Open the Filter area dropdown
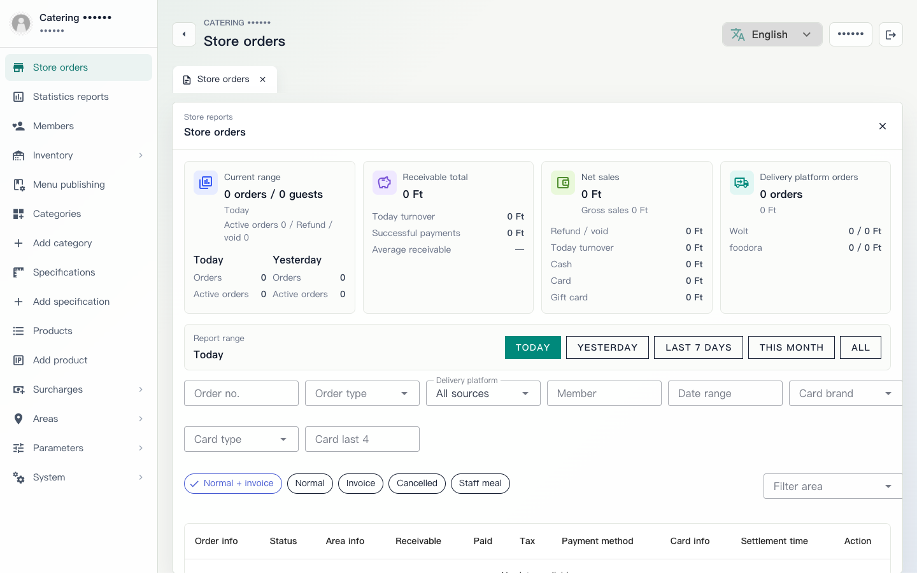 (x=833, y=486)
